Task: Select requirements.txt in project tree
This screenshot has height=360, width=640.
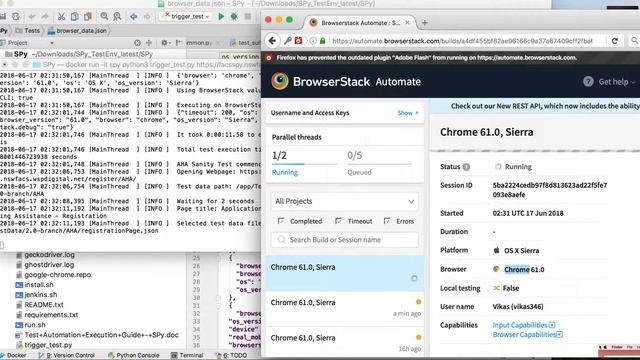Action: 47,315
